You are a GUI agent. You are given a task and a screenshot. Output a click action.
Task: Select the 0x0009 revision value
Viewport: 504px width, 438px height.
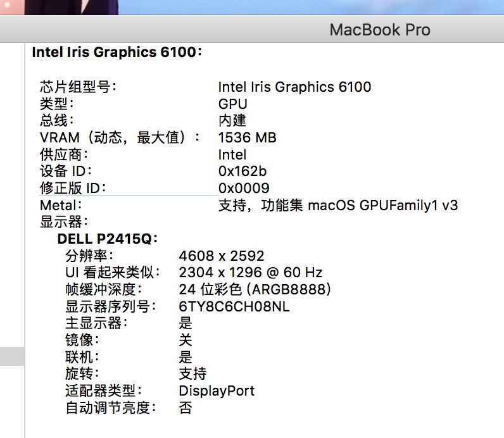244,188
